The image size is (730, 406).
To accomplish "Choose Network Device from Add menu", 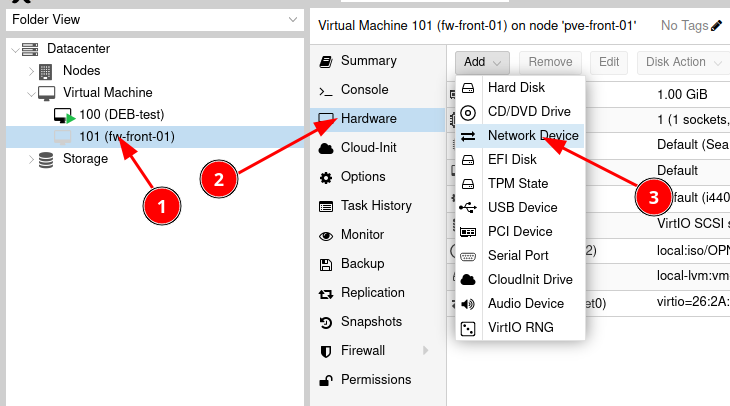I will 532,136.
